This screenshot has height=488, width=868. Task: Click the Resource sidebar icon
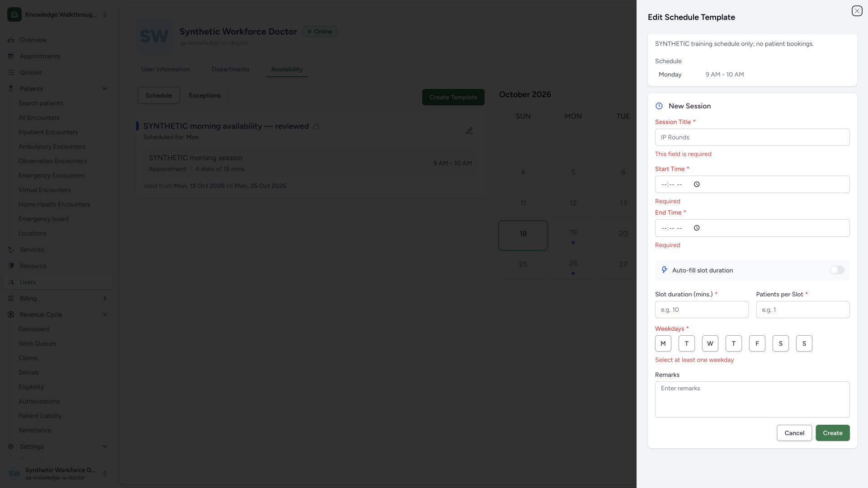pyautogui.click(x=11, y=266)
